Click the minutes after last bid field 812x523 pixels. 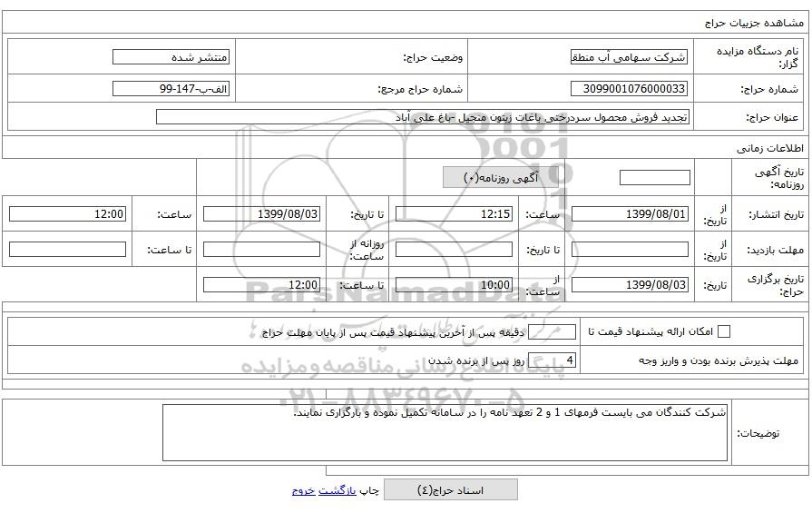(x=552, y=331)
